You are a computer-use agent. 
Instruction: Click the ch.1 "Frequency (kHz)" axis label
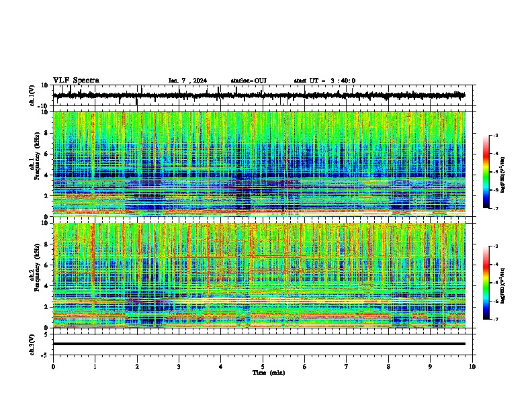[37, 156]
